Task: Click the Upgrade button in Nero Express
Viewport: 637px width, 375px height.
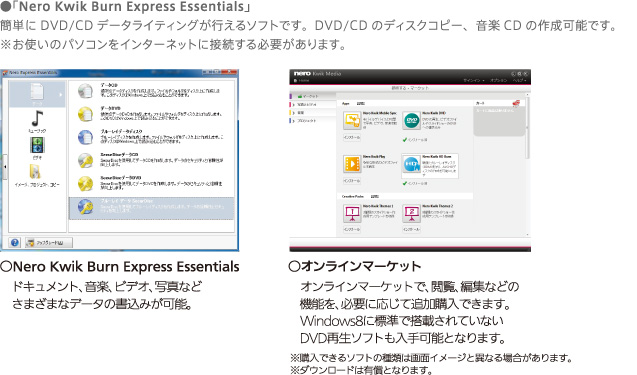Action: click(49, 243)
